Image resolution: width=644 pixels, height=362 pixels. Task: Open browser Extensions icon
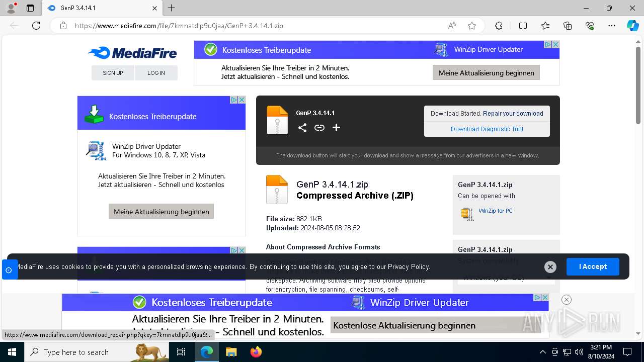[499, 26]
